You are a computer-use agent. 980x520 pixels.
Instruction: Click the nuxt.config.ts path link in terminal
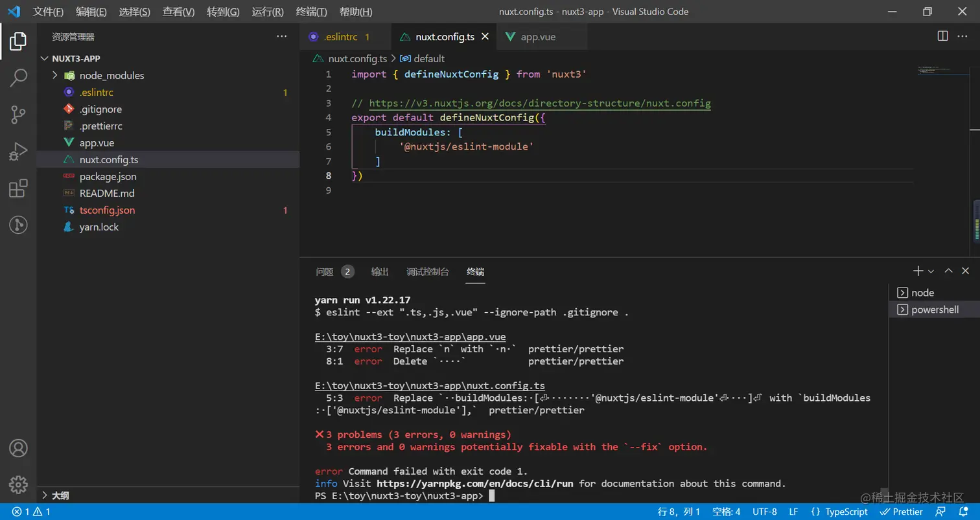pos(430,385)
